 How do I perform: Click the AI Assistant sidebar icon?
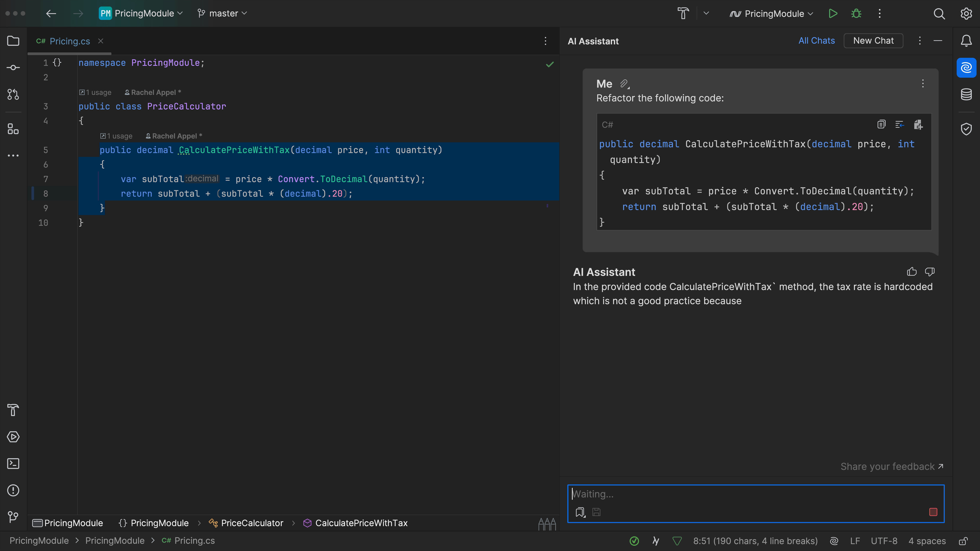tap(966, 68)
